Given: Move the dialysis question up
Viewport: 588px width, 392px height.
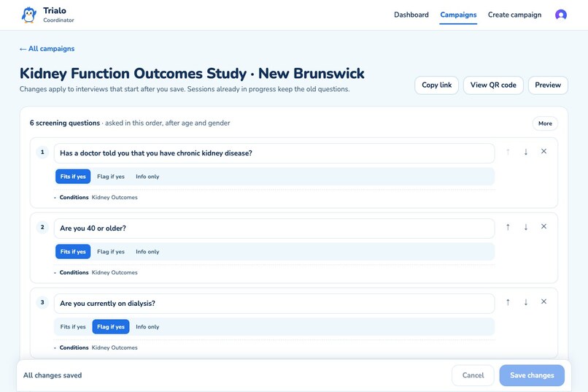Looking at the screenshot, I should click(508, 302).
